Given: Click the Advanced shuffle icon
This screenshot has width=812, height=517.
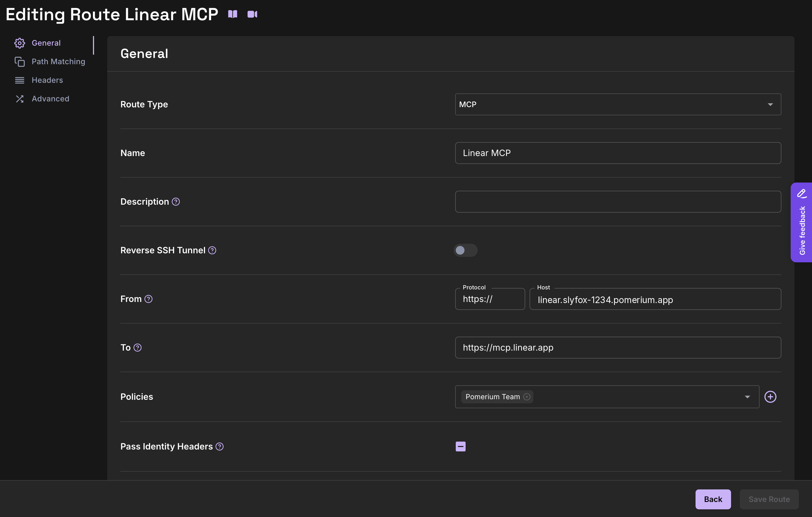Looking at the screenshot, I should click(20, 99).
